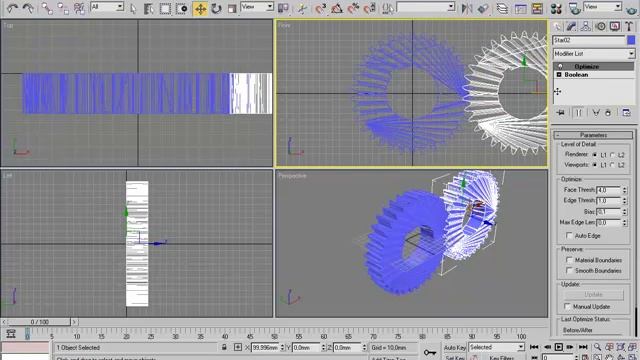The height and width of the screenshot is (360, 640).
Task: Click the Face Thresh value field
Action: click(x=608, y=190)
